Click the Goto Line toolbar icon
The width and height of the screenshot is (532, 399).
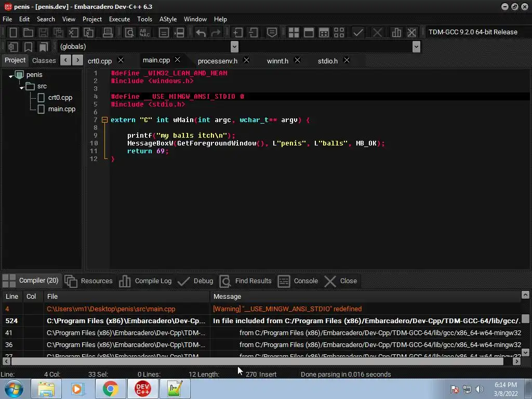point(164,33)
